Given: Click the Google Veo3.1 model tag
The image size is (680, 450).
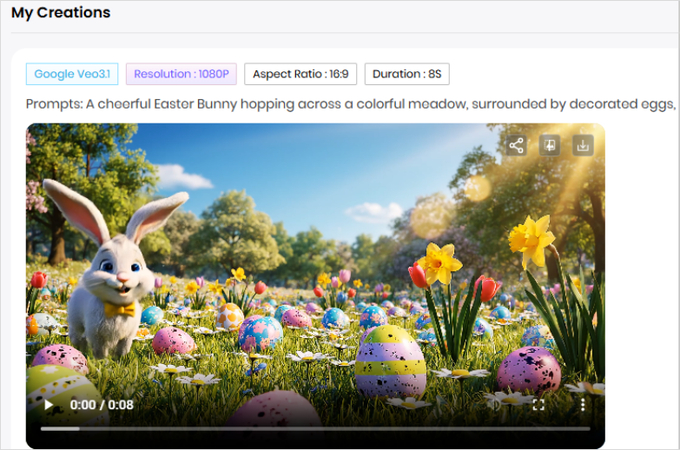Looking at the screenshot, I should click(x=72, y=74).
